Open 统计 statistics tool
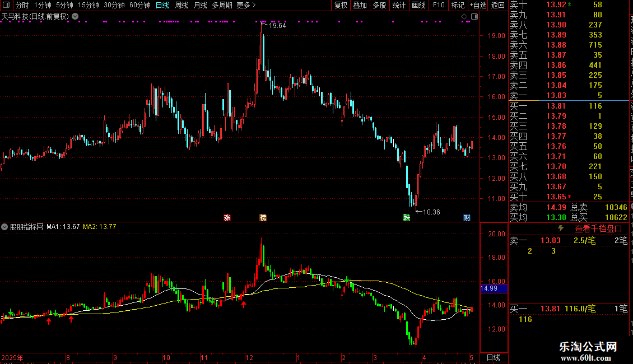633x364 pixels. coord(399,5)
